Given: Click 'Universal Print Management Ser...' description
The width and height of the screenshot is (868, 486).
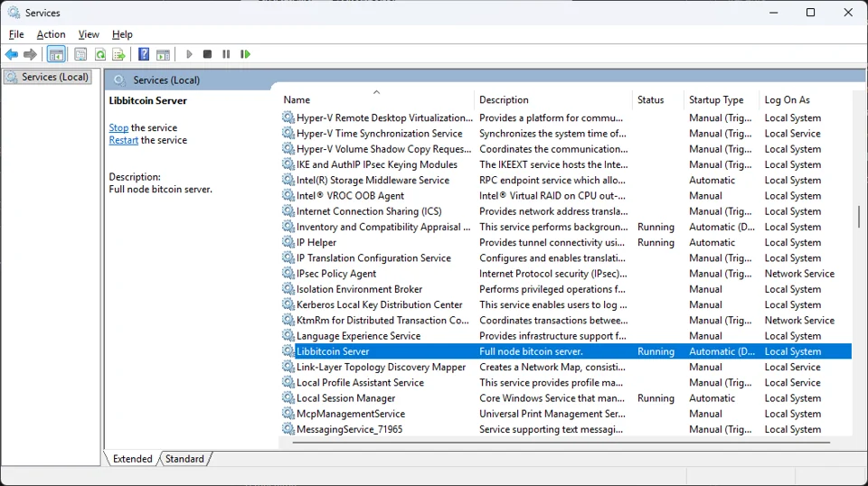Looking at the screenshot, I should pos(552,414).
